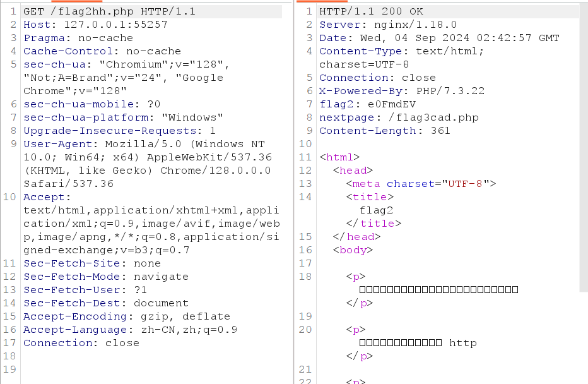Click the Accept-Encoding: gzip, deflate line
Image resolution: width=588 pixels, height=384 pixels.
119,316
